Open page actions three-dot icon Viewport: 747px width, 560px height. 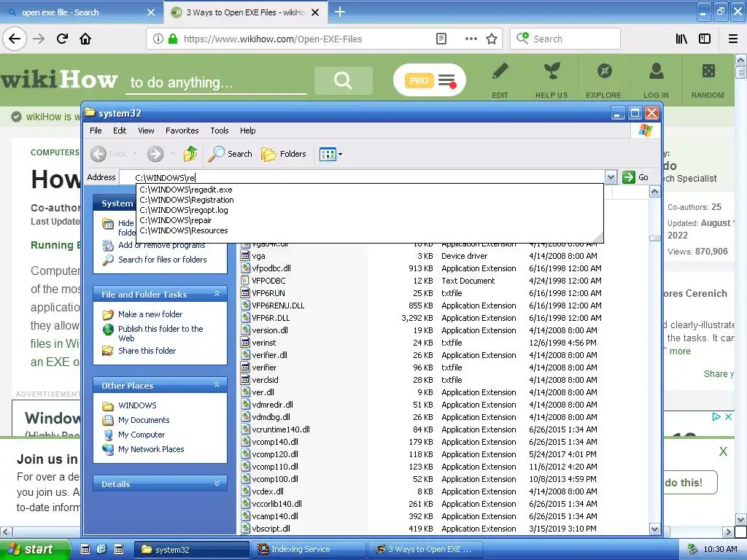pyautogui.click(x=471, y=39)
